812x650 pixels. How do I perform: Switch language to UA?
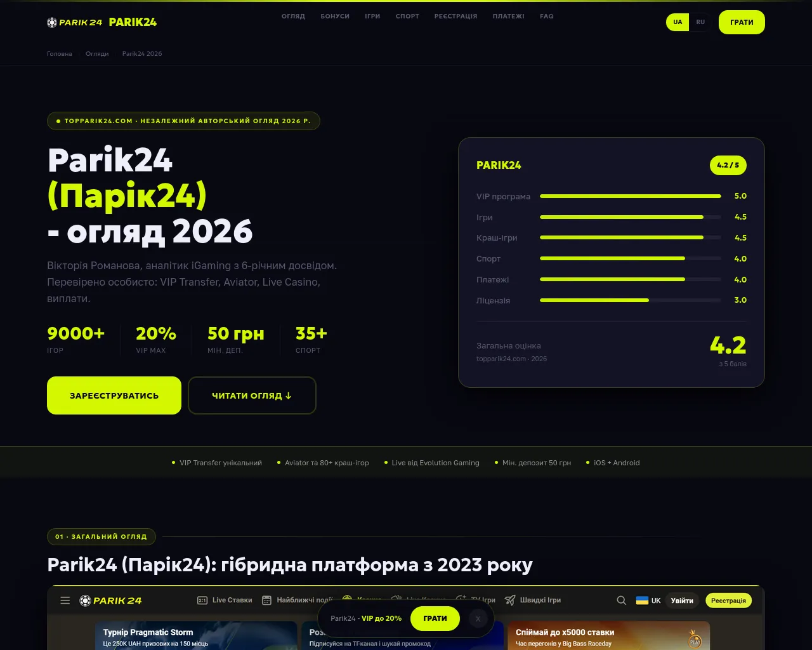point(678,22)
